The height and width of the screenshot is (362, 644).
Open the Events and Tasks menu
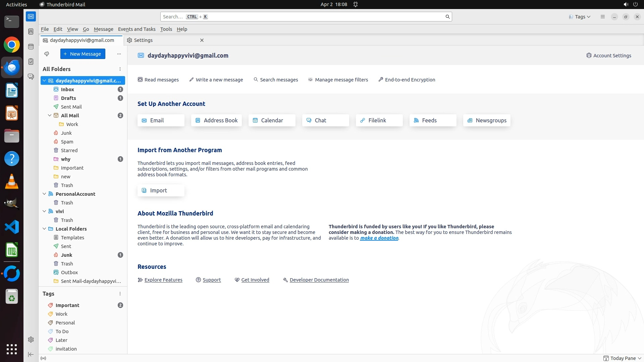(x=137, y=29)
